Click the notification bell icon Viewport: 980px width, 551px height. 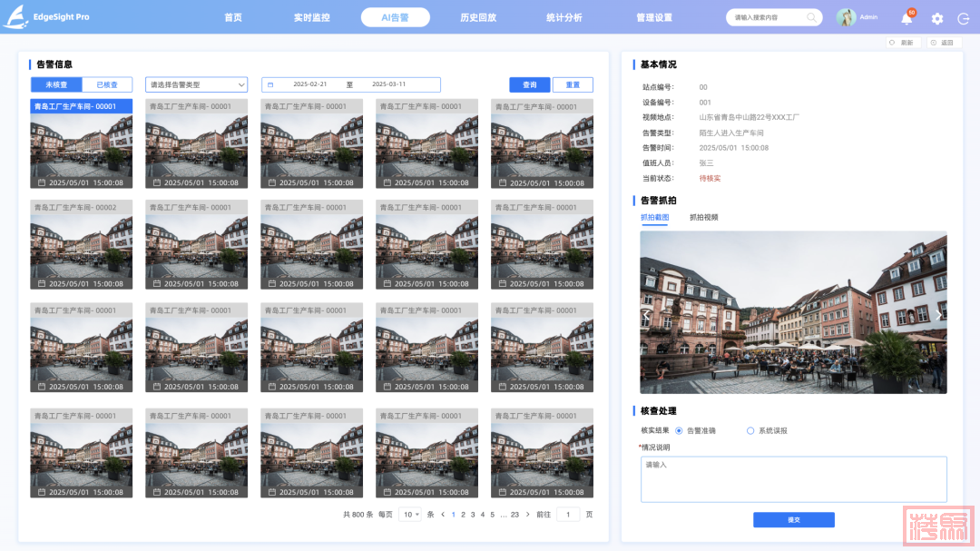[906, 18]
